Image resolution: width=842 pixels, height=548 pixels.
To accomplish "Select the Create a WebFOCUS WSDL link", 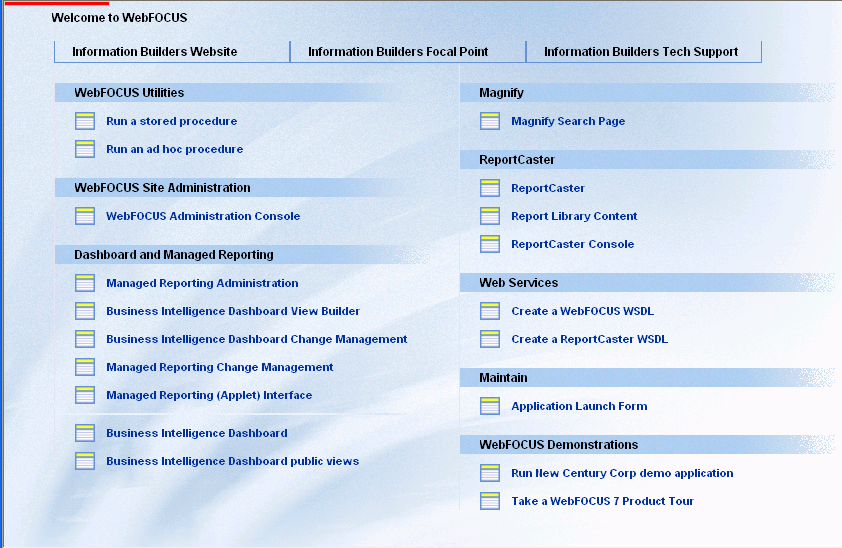I will click(583, 311).
